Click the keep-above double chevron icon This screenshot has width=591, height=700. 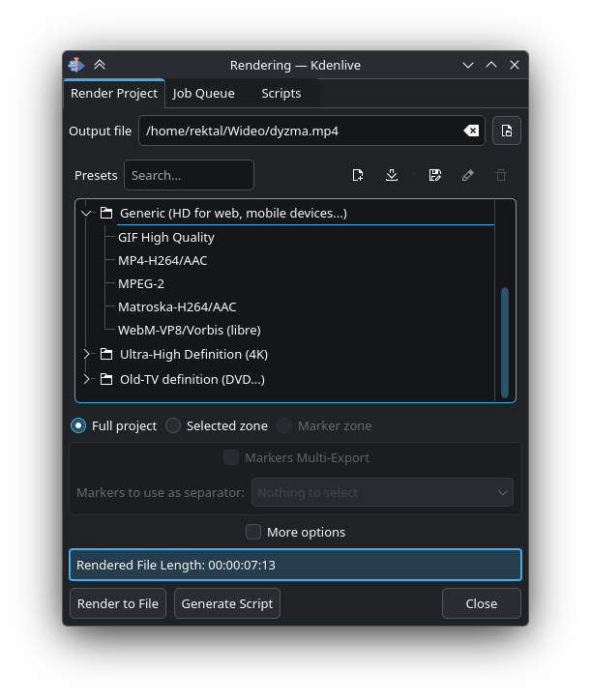[x=100, y=65]
